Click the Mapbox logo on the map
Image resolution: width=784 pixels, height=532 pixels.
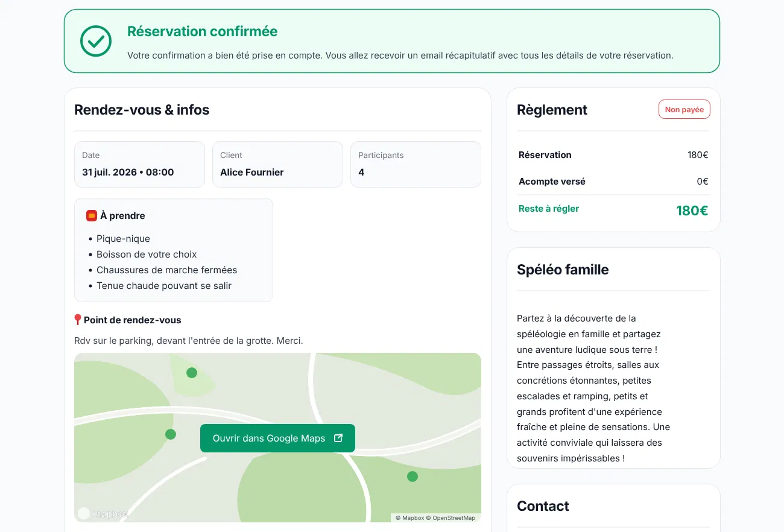103,513
